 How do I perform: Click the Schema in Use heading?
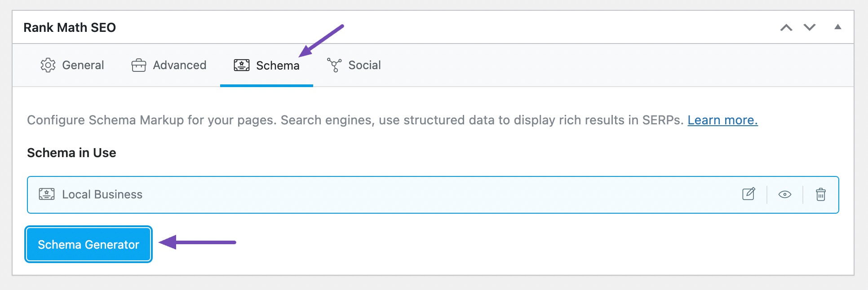click(71, 153)
